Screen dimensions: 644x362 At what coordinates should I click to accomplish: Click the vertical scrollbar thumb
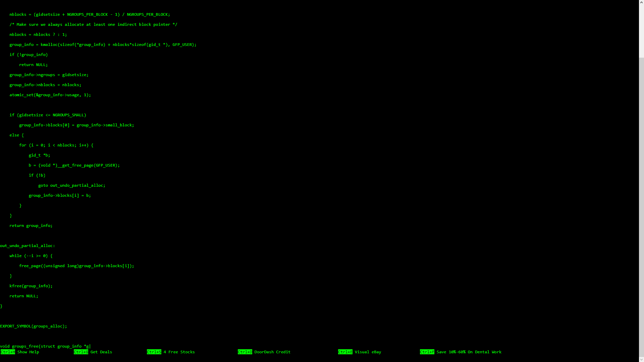coord(641,208)
